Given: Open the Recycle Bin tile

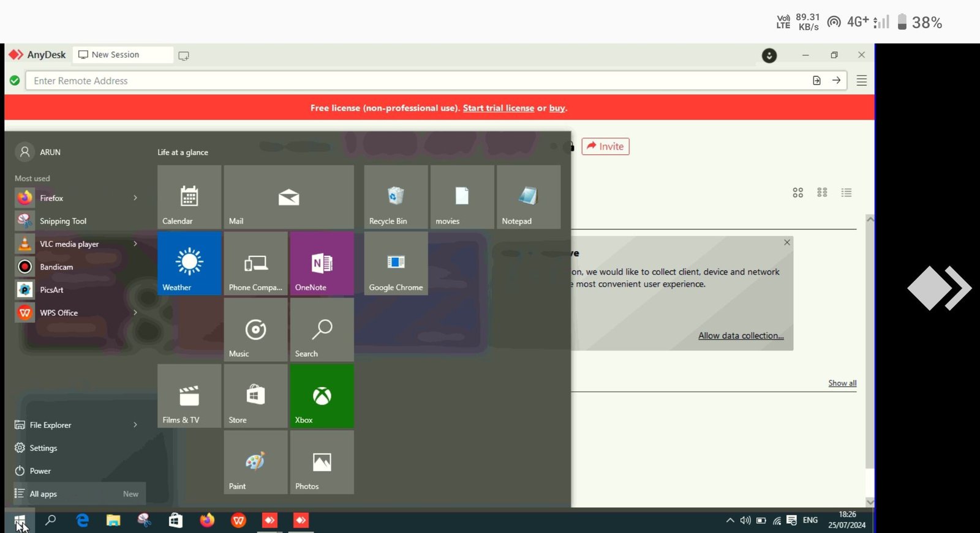Looking at the screenshot, I should (396, 197).
